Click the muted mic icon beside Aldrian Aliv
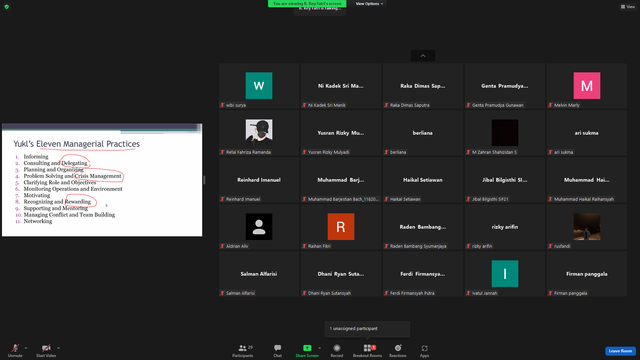This screenshot has width=640, height=360. point(222,246)
